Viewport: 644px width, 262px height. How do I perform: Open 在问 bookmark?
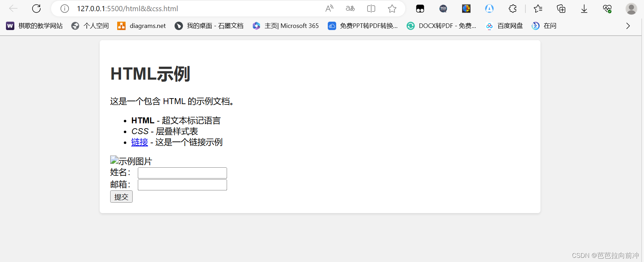click(x=544, y=26)
